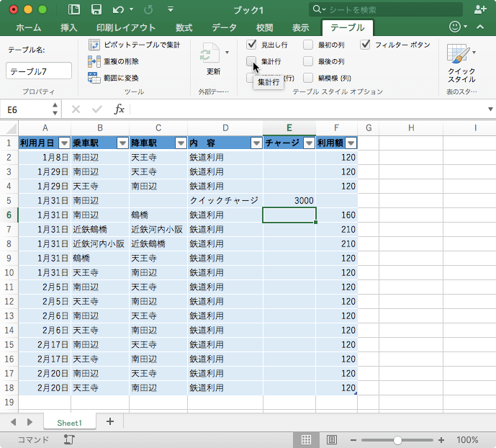
Task: Undo the last action
Action: pos(118,10)
